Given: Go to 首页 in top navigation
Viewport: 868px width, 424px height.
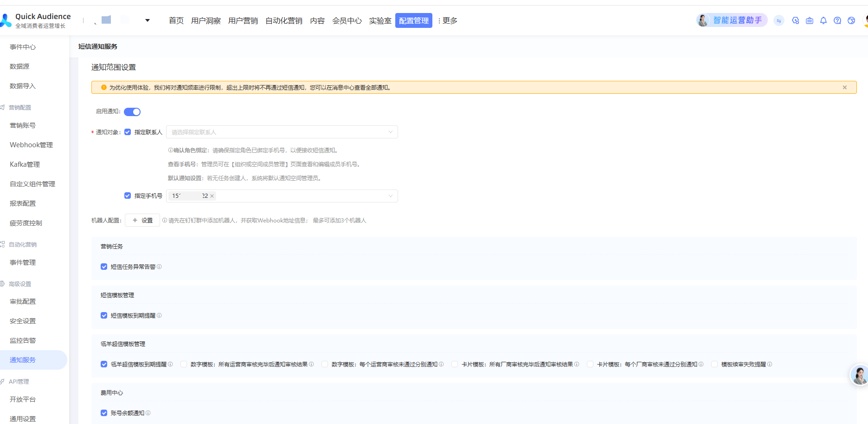Looking at the screenshot, I should pyautogui.click(x=176, y=20).
